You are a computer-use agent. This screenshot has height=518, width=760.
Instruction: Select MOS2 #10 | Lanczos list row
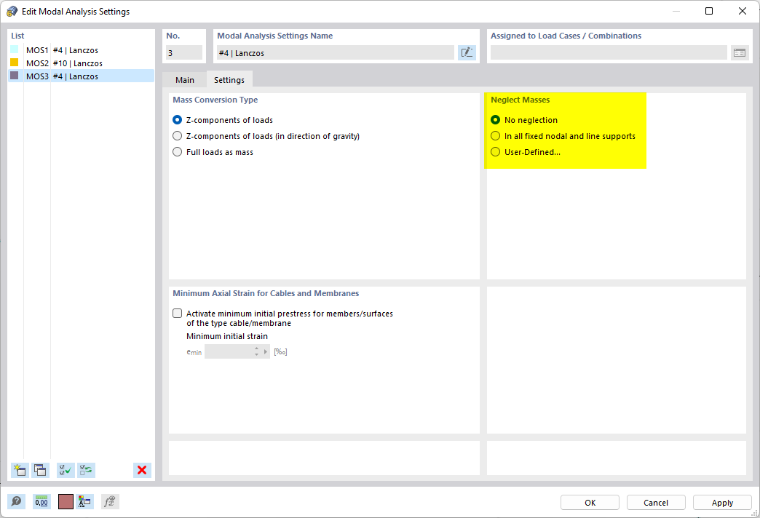(81, 63)
